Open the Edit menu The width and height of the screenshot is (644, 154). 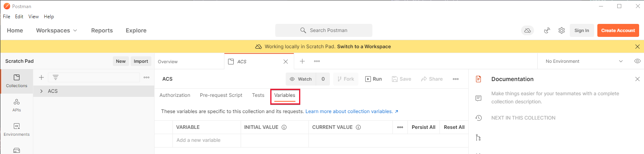coord(19,17)
